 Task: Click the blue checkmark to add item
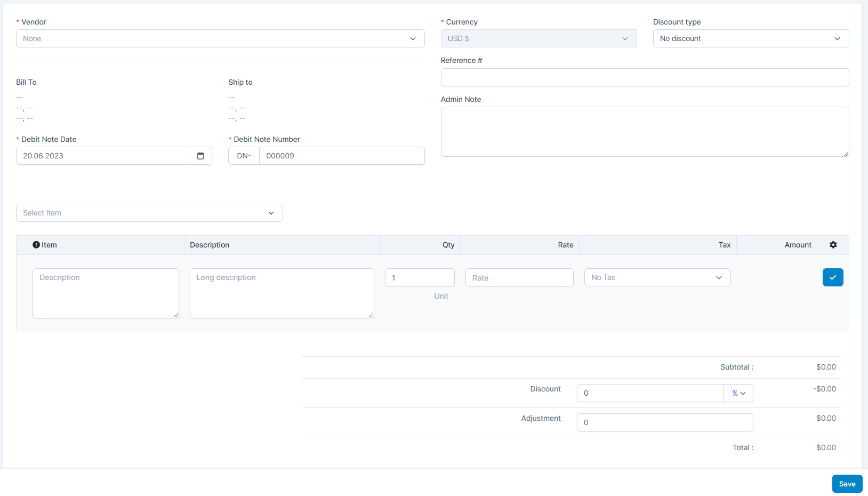832,277
